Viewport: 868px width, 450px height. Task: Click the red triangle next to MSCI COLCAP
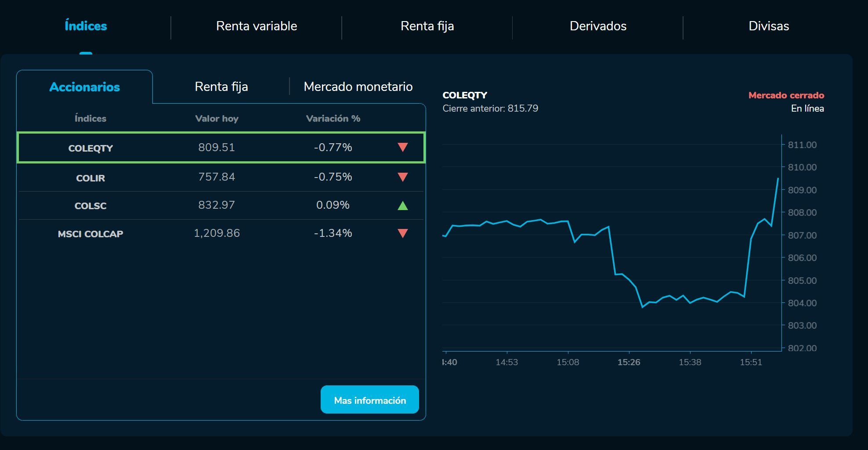pos(402,233)
